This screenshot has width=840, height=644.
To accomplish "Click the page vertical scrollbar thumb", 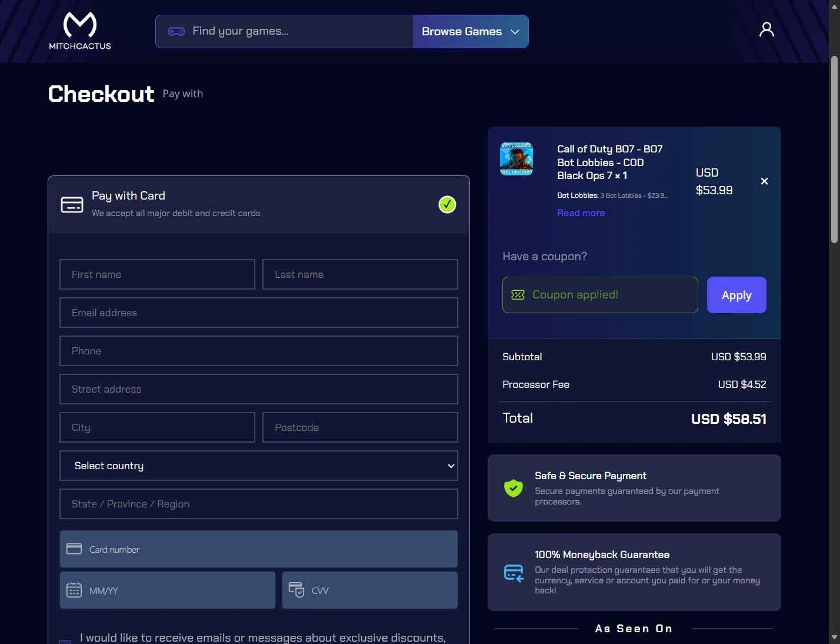I will coord(834,150).
